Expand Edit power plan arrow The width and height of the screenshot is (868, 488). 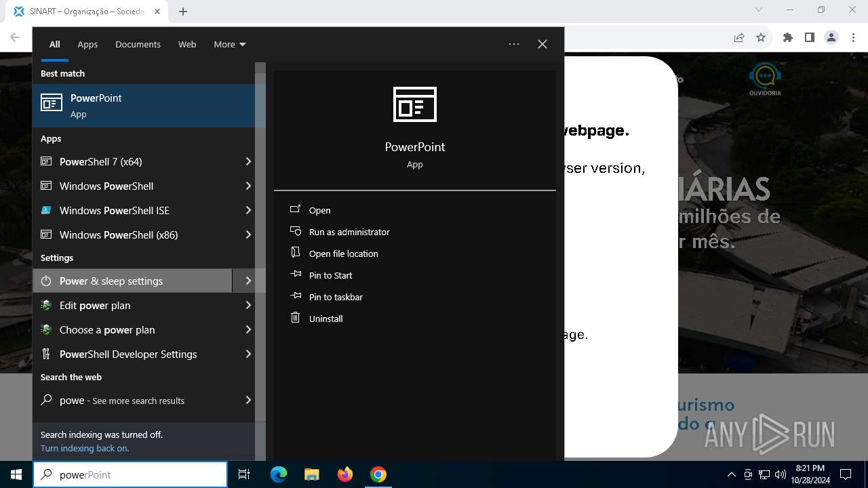pos(248,305)
